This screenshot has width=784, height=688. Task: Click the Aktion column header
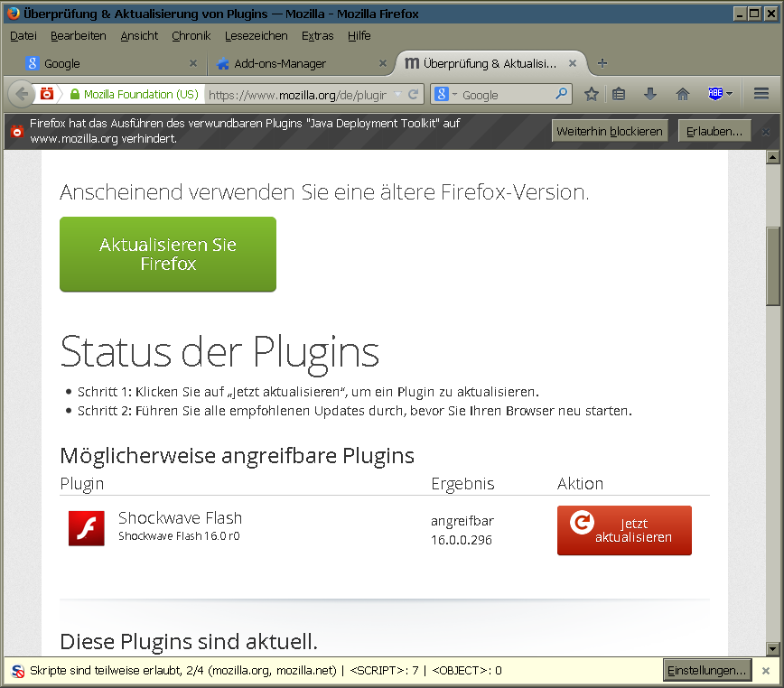pyautogui.click(x=581, y=484)
